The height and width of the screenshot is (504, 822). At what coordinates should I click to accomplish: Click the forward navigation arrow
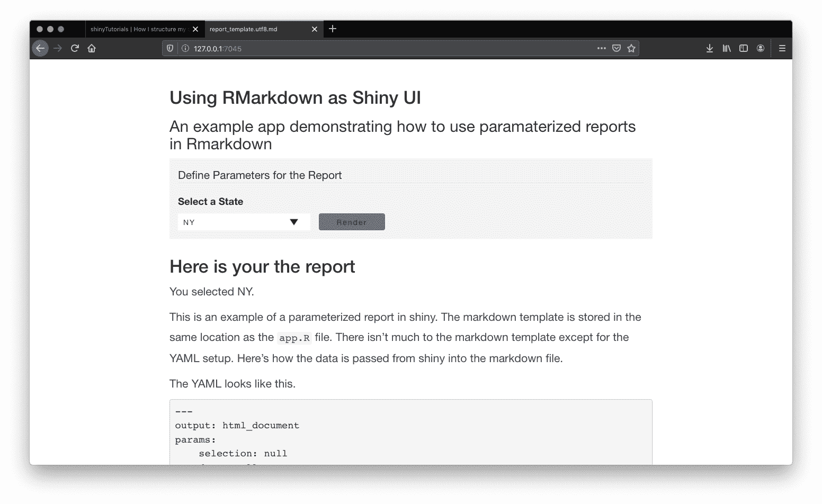(58, 48)
